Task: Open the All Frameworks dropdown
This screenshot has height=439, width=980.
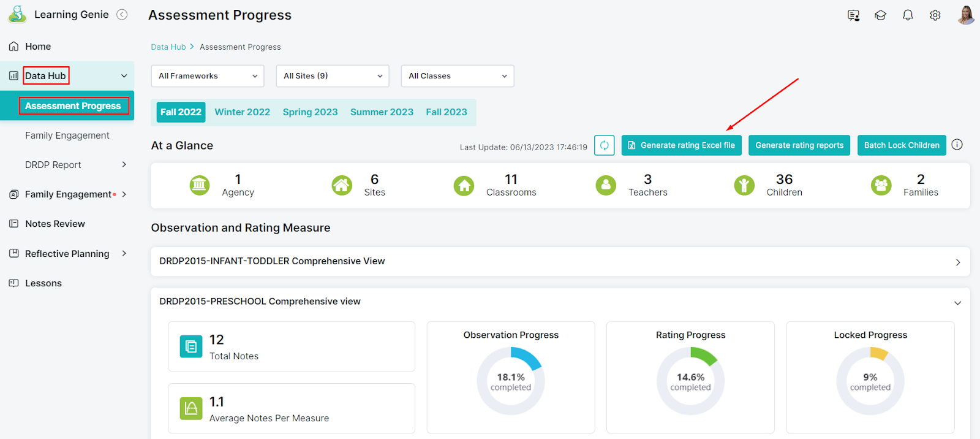Action: pos(207,76)
